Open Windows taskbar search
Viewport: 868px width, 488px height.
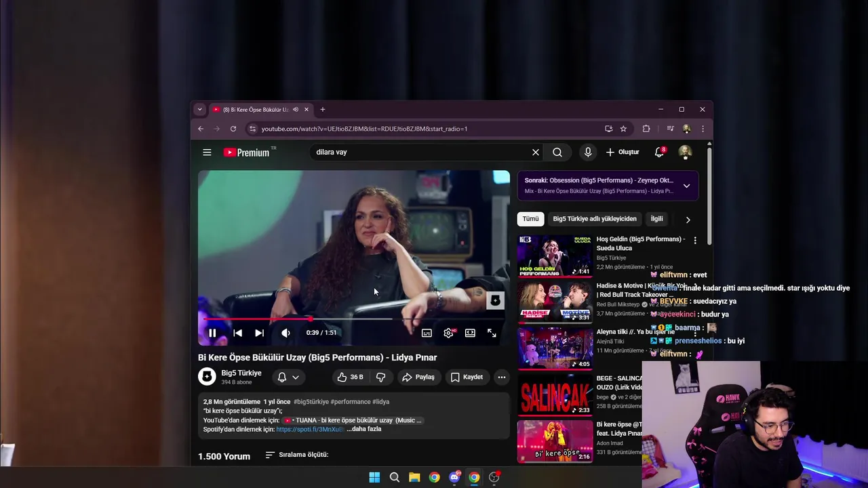tap(395, 477)
